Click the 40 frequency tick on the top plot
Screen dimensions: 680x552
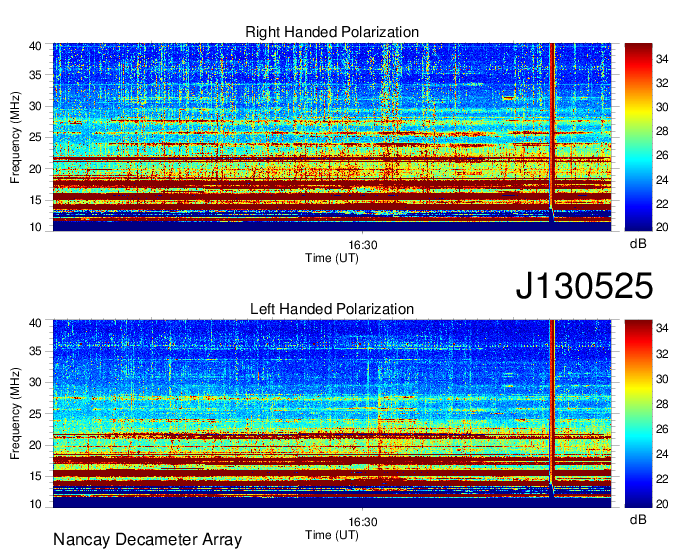click(36, 46)
